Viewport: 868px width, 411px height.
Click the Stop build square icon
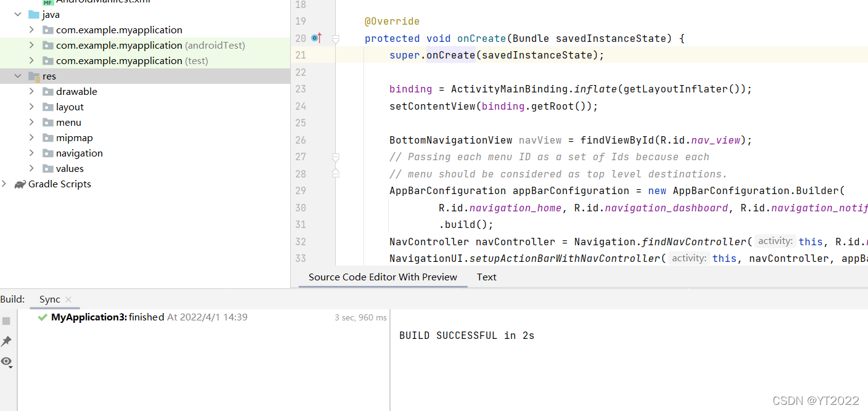click(x=6, y=321)
